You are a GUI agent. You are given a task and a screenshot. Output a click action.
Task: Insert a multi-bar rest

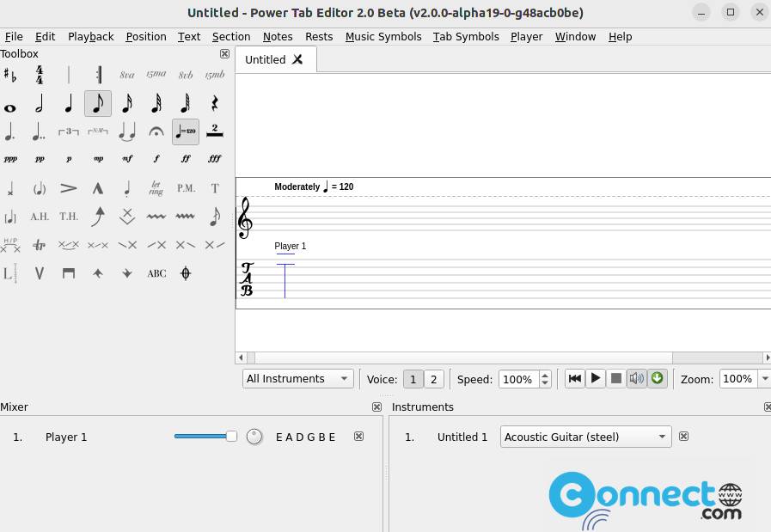coord(214,131)
